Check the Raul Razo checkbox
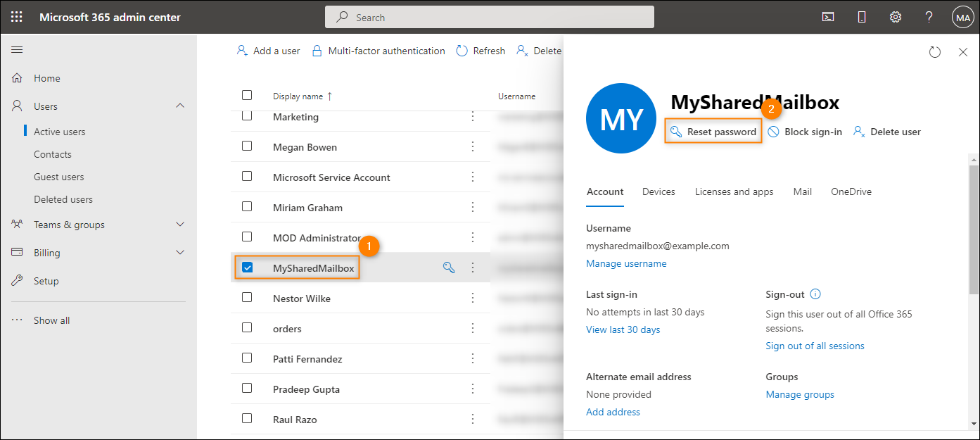 pos(247,418)
